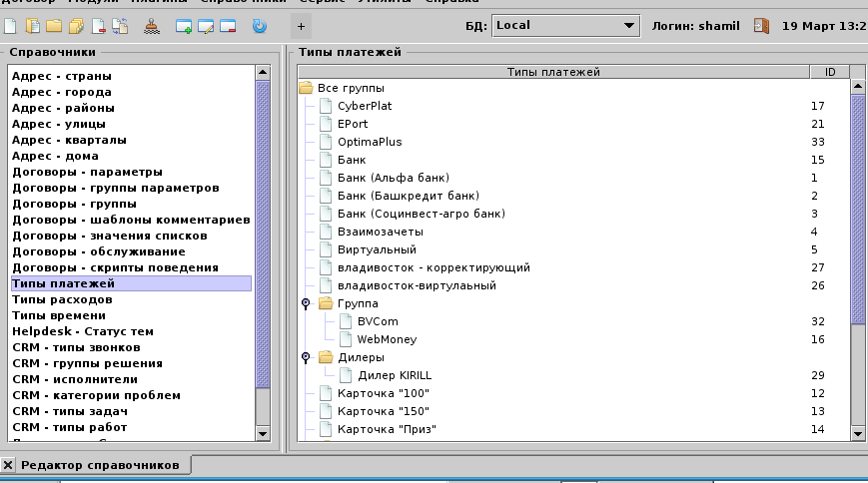Click the logout door icon beside login
Screen dimensions: 868x483
(762, 26)
